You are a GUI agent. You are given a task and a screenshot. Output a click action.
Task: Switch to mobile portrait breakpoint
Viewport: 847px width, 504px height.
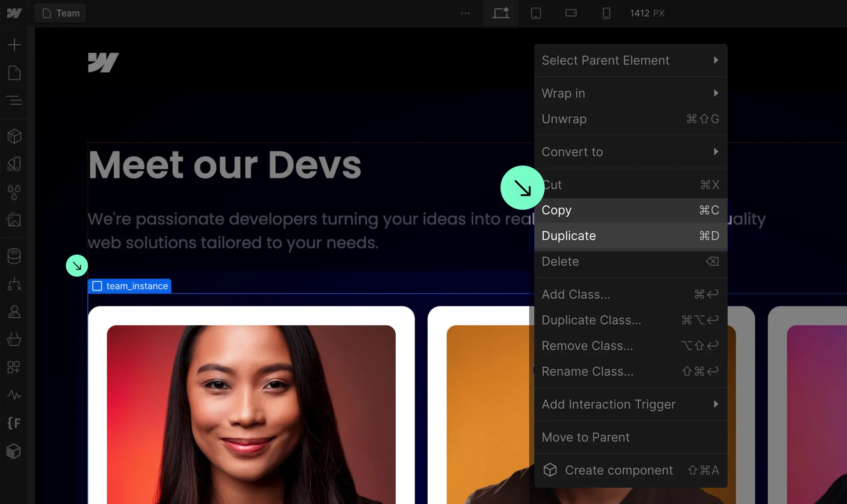click(606, 13)
